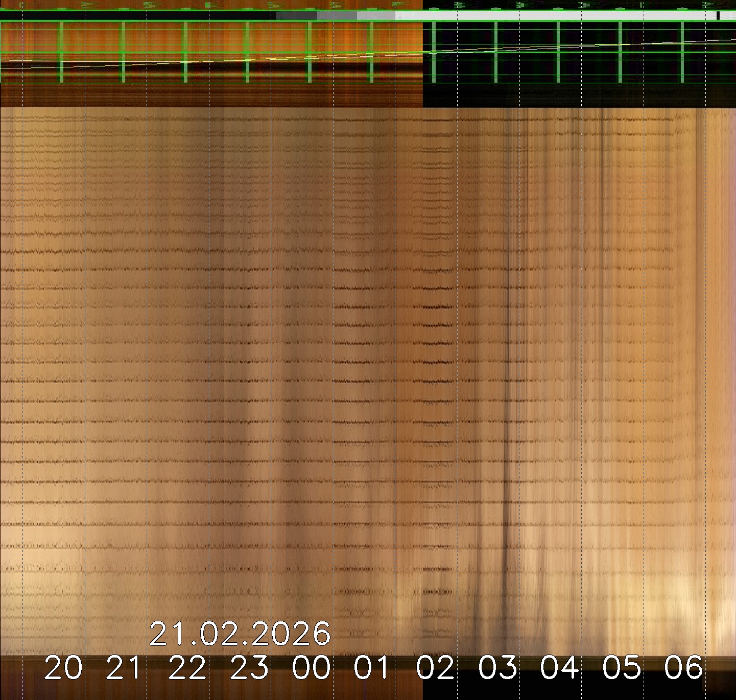Choose the 03 hour label
This screenshot has height=700, width=736.
497,668
